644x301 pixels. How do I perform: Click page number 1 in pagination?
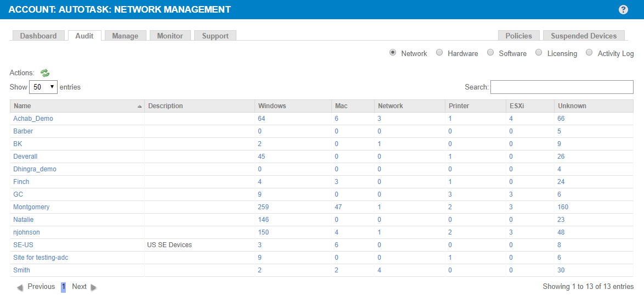click(x=63, y=287)
